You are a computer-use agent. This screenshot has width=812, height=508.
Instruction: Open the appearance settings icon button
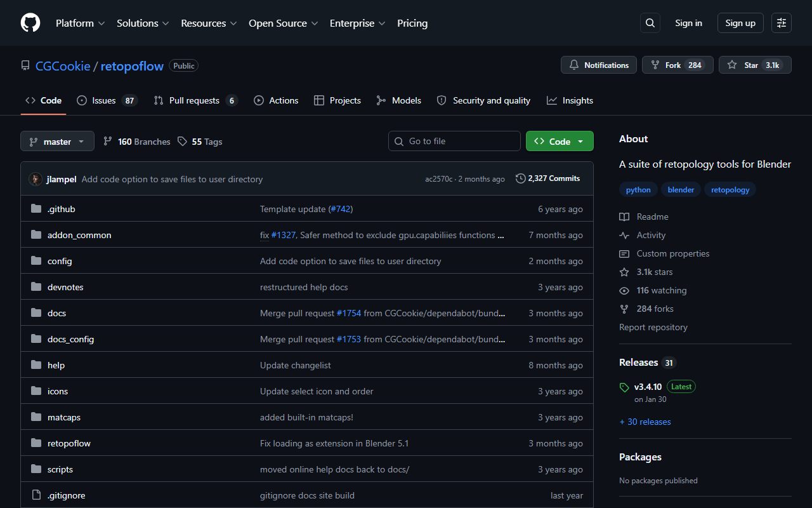782,23
